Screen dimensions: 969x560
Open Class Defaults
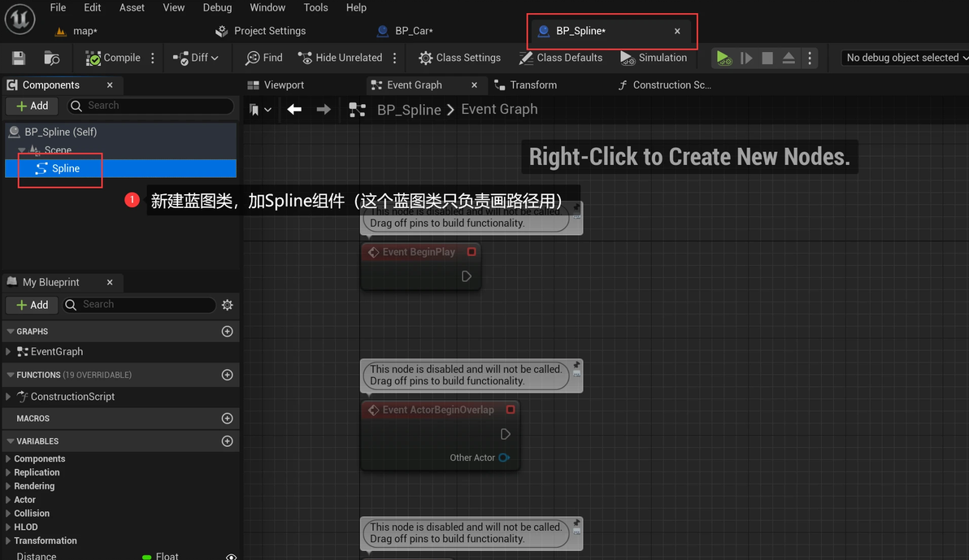pos(561,58)
